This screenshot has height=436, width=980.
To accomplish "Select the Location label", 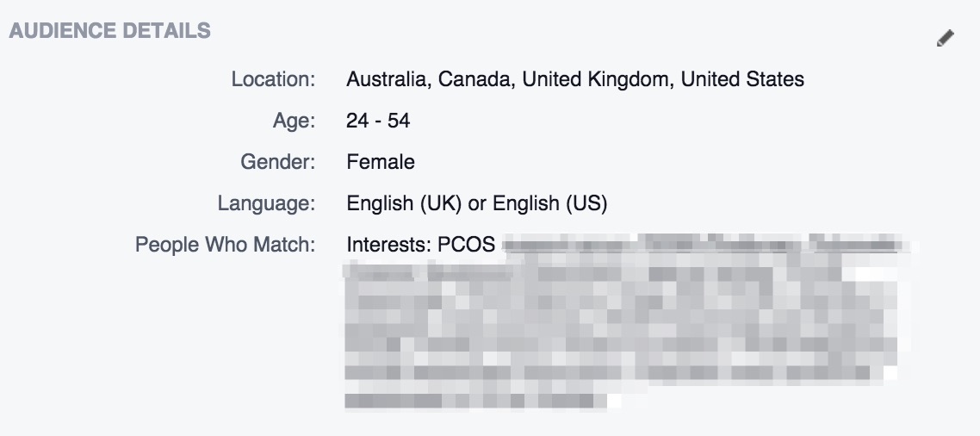I will [273, 79].
